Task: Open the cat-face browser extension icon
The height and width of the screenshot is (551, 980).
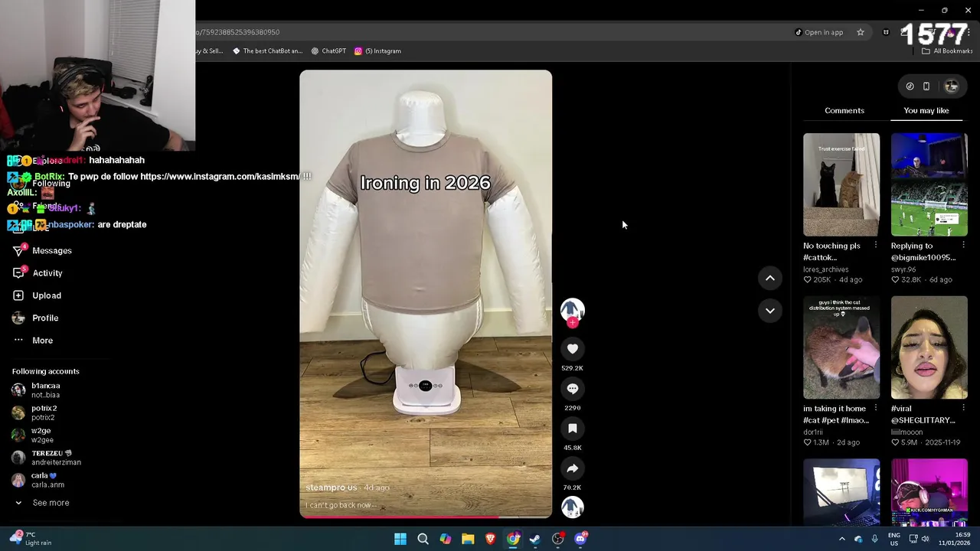Action: 886,32
